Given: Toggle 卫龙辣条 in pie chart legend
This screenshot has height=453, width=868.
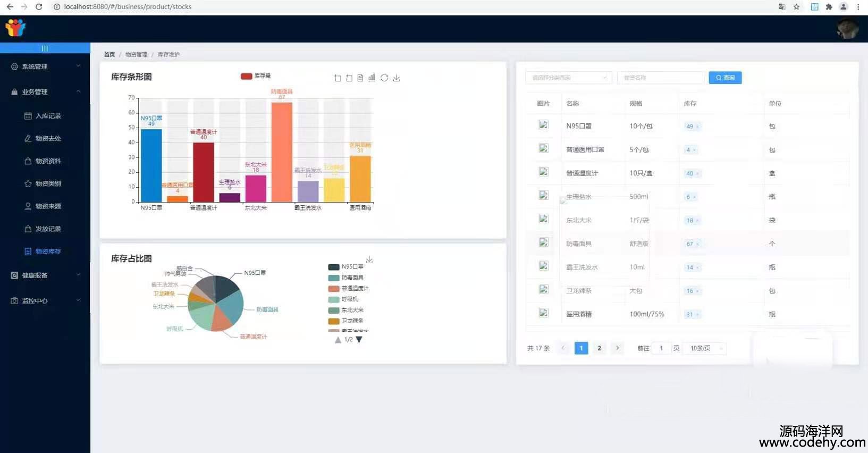Looking at the screenshot, I should tap(346, 321).
